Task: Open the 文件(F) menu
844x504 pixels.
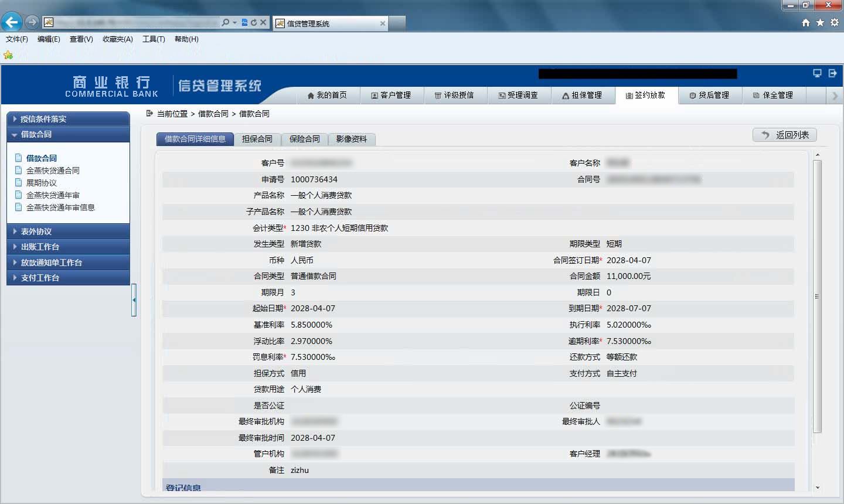Action: (17, 39)
